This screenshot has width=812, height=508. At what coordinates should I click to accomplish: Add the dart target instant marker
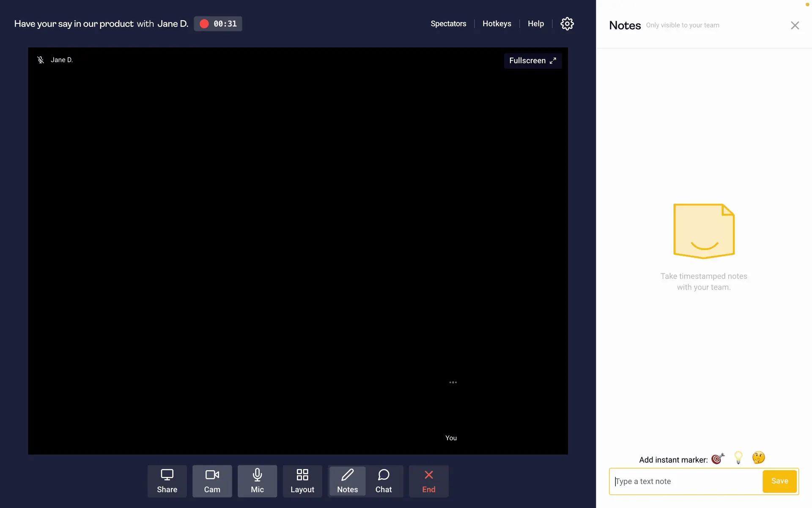pos(718,458)
